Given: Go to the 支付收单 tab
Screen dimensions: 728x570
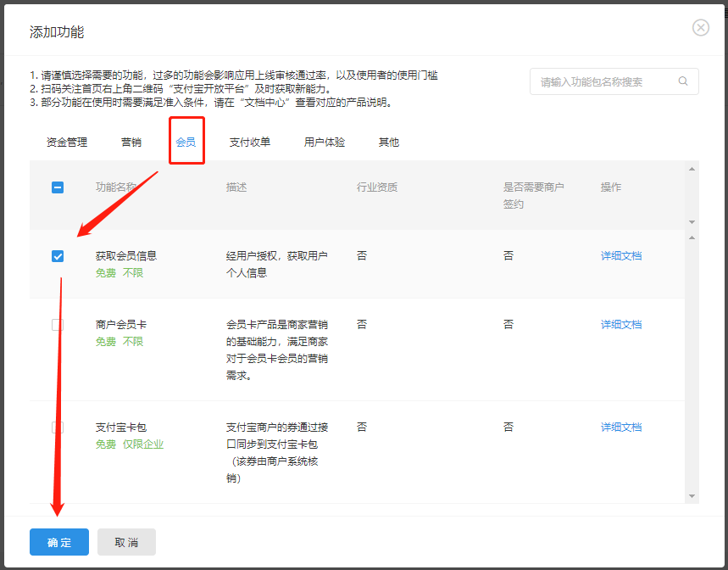Looking at the screenshot, I should (x=250, y=142).
